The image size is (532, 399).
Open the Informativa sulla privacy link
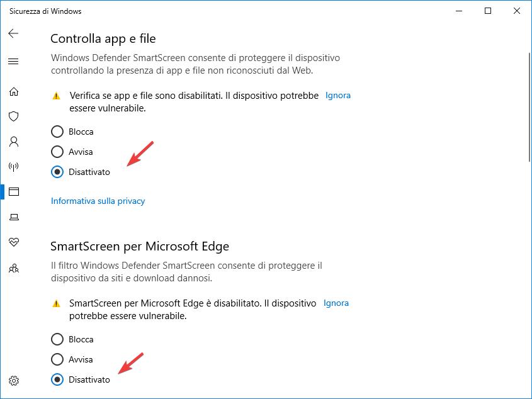(x=98, y=201)
